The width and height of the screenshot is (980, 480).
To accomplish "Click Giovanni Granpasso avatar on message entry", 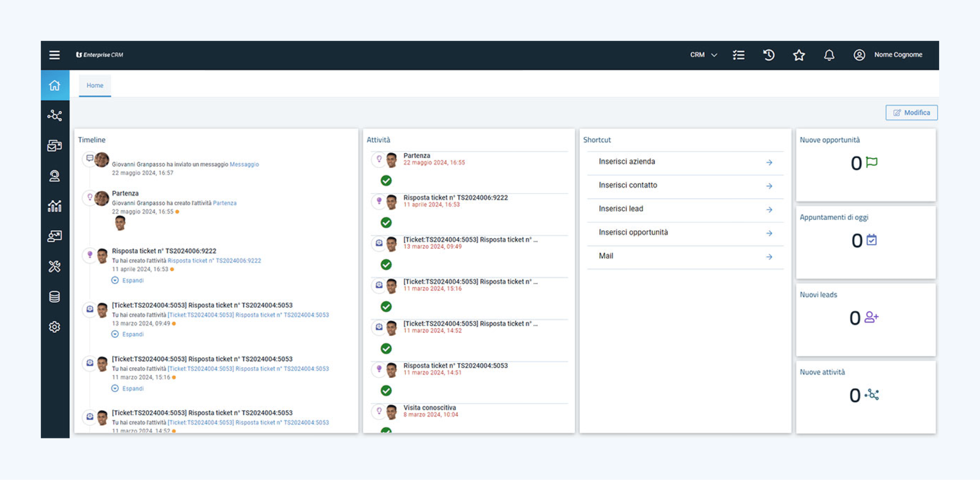I will point(102,160).
